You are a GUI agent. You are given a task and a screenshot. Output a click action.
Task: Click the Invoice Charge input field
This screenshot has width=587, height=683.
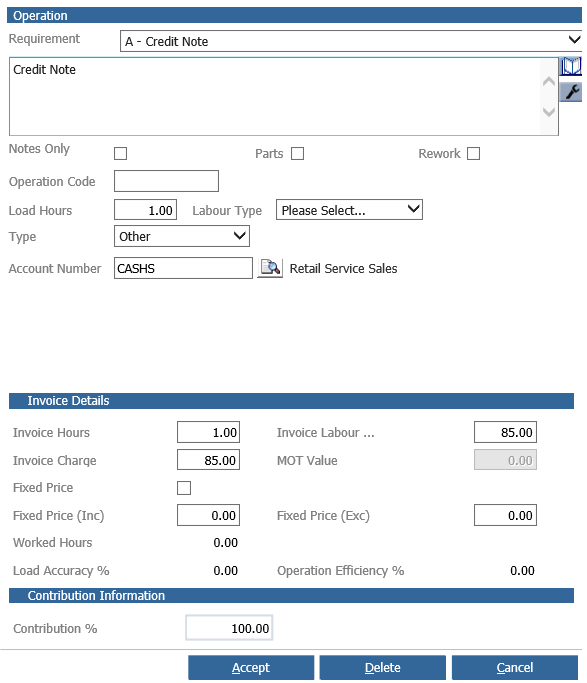(x=208, y=460)
